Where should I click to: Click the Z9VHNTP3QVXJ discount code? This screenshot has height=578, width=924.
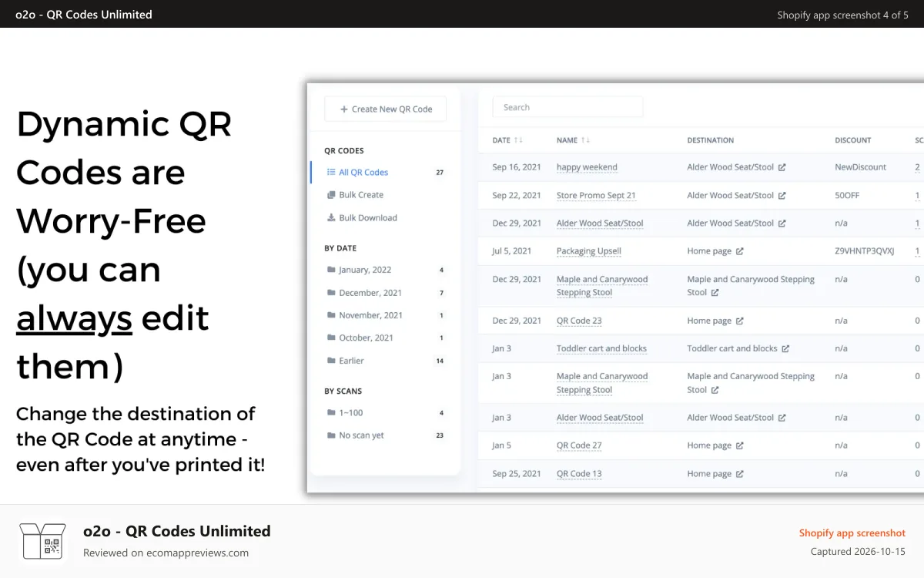[865, 251]
